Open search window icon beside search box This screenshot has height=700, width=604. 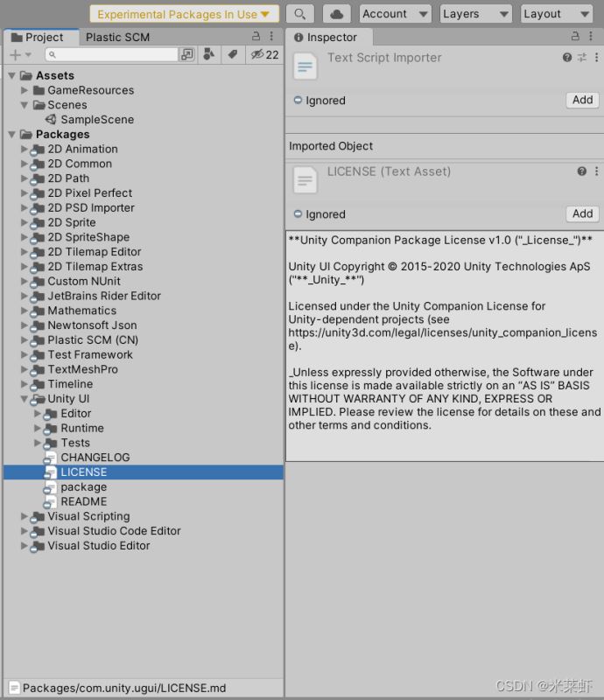(187, 54)
